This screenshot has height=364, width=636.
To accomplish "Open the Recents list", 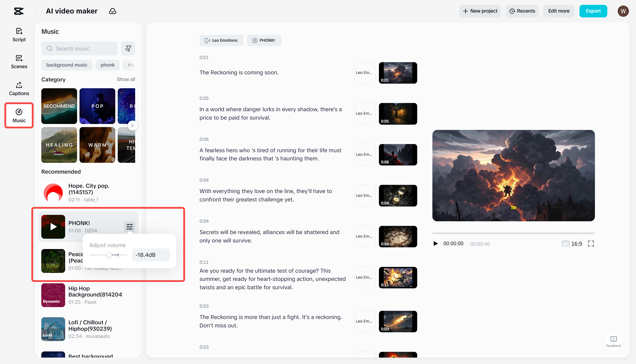I will click(522, 11).
